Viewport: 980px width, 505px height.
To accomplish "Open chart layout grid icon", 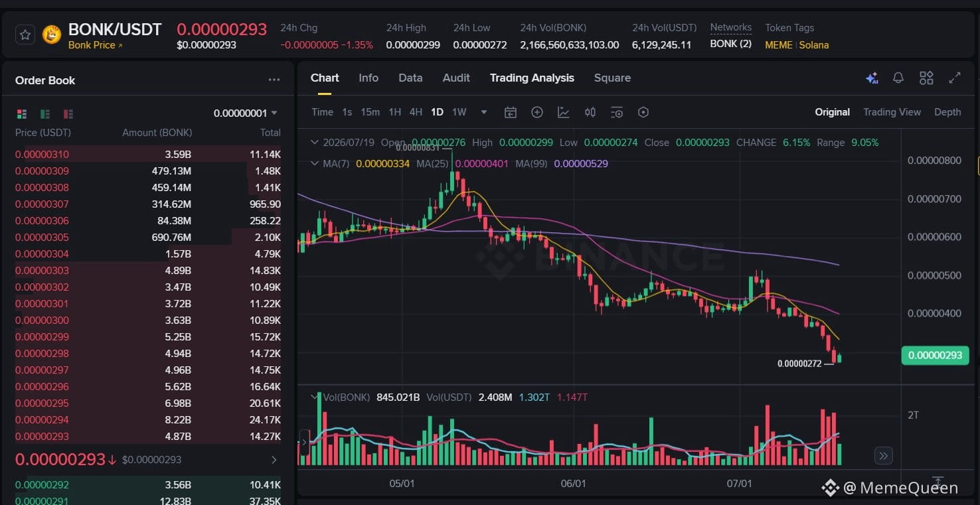I will [926, 78].
